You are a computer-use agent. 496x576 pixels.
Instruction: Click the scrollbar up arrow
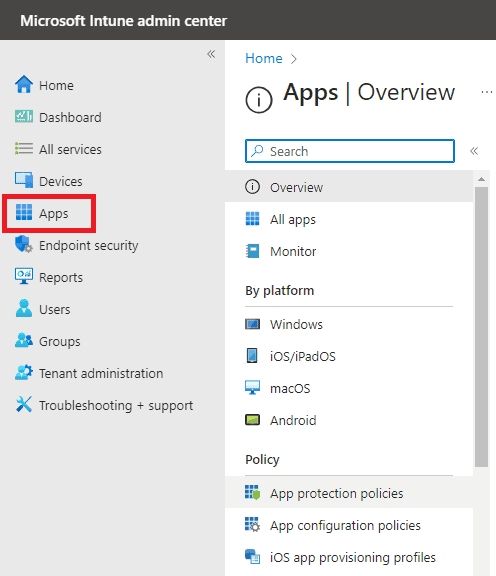481,179
